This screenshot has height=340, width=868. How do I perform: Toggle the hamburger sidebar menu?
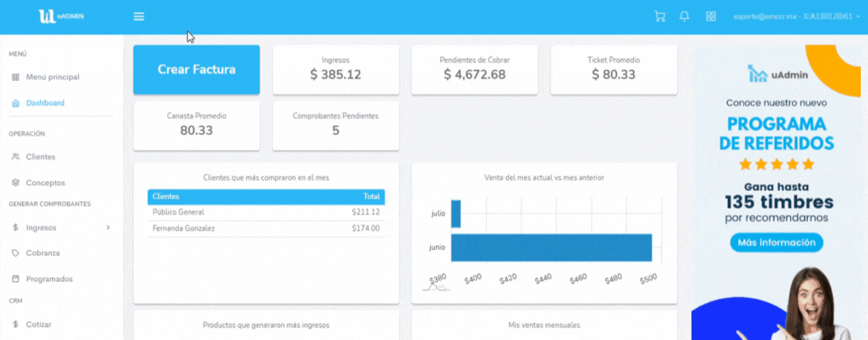[139, 17]
